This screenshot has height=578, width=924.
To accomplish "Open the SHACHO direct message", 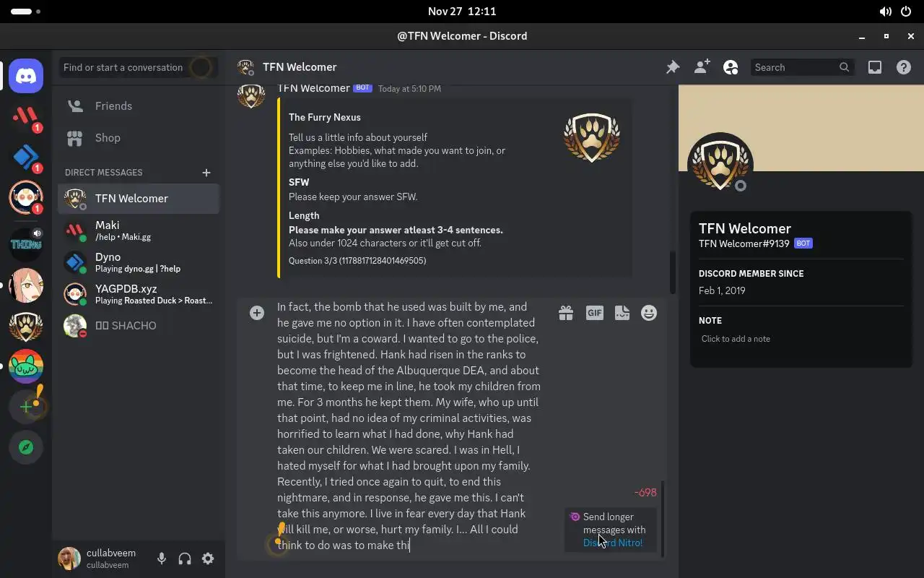I will coord(139,326).
